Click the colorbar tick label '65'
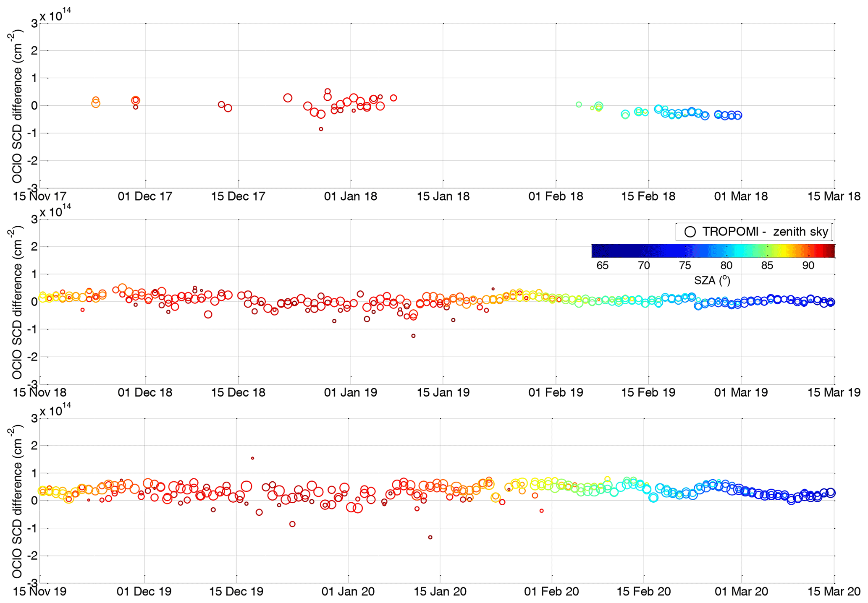Screen dimensions: 868x603 click(602, 266)
